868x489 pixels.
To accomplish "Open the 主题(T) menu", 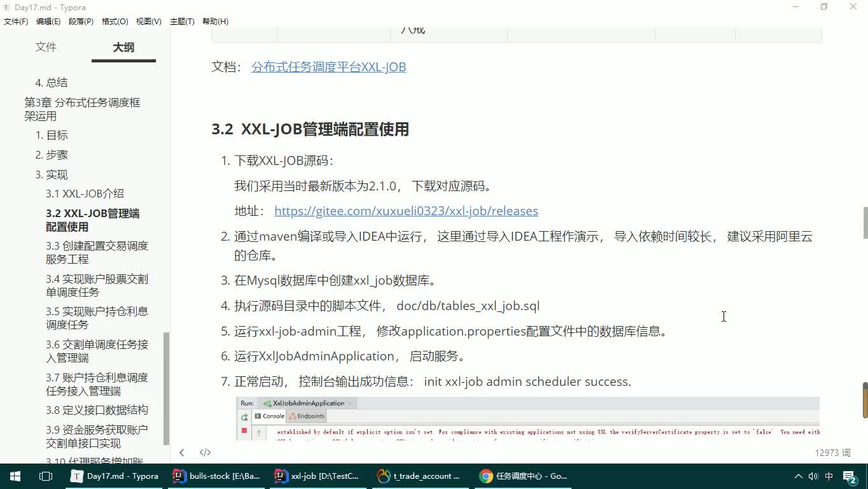I will pyautogui.click(x=182, y=21).
